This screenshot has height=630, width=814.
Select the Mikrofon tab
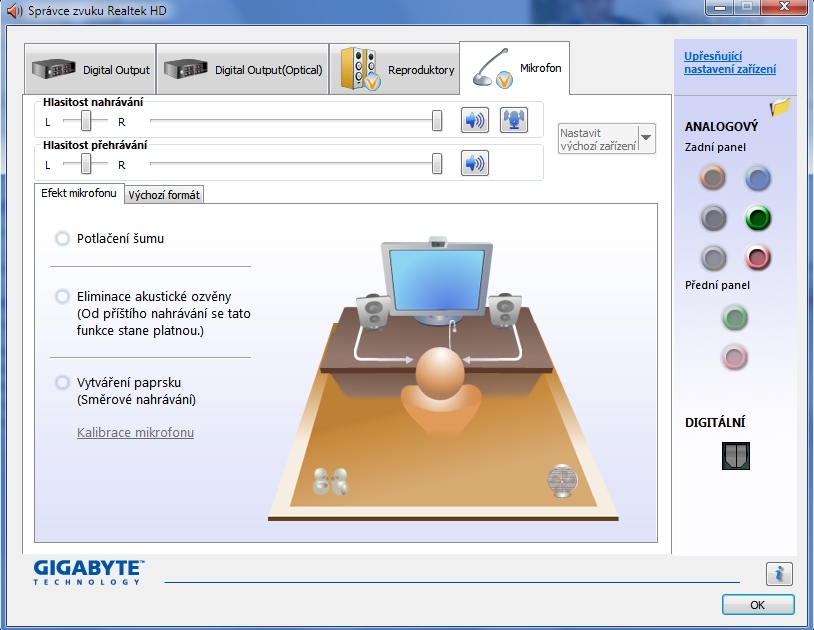514,68
